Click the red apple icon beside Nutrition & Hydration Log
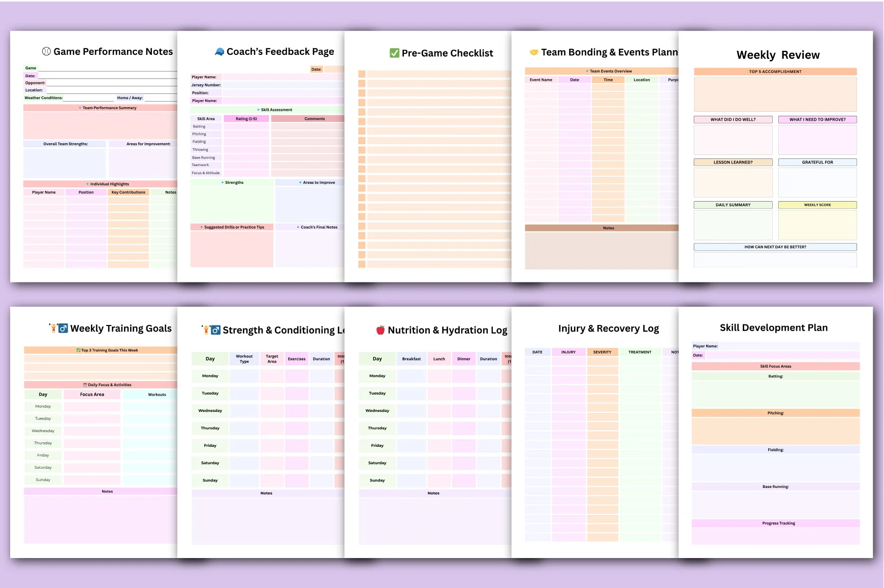 click(x=381, y=330)
